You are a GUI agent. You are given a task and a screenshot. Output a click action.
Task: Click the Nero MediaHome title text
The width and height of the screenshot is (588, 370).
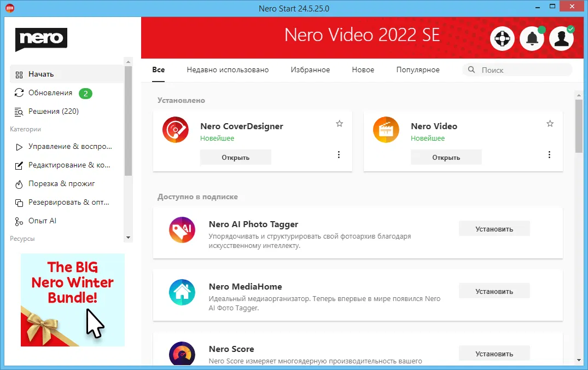tap(245, 287)
